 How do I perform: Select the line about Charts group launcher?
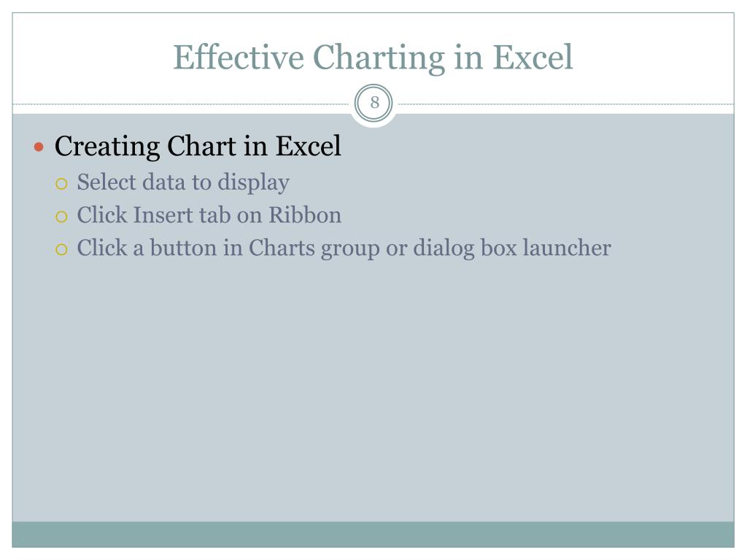point(344,249)
